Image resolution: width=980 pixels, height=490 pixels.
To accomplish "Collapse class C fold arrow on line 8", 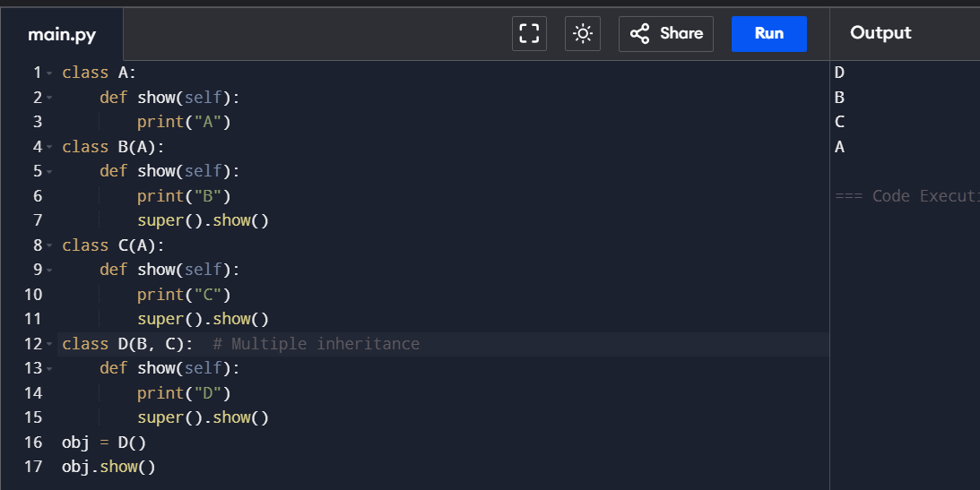I will point(49,246).
